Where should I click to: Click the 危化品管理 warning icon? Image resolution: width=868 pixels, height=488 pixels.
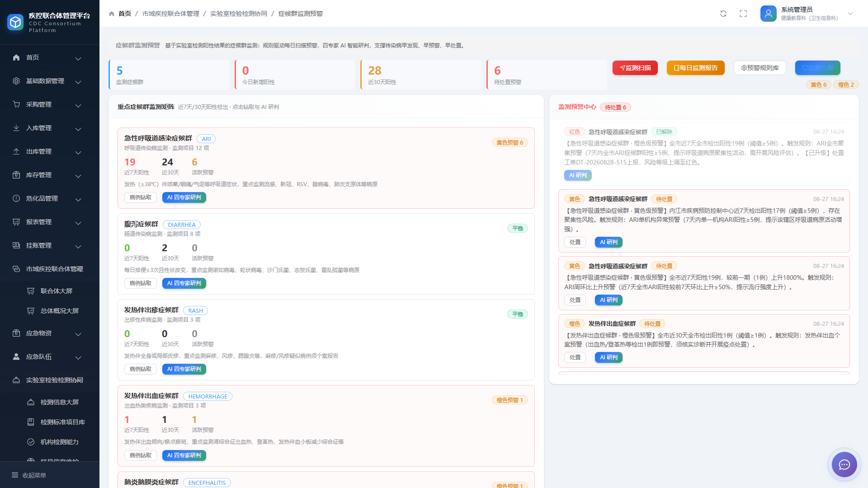click(16, 198)
